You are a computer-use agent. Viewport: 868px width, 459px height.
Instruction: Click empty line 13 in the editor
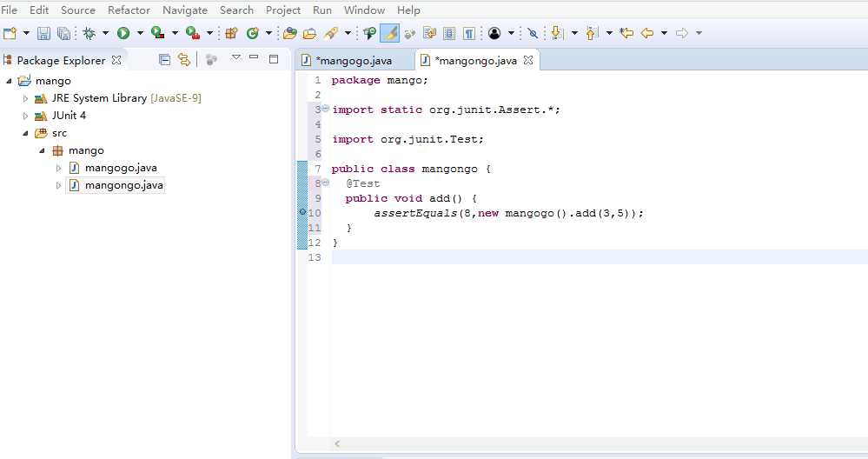point(600,257)
